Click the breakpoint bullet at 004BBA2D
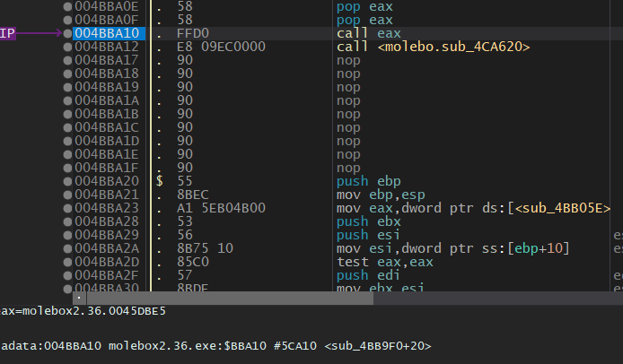 tap(67, 262)
